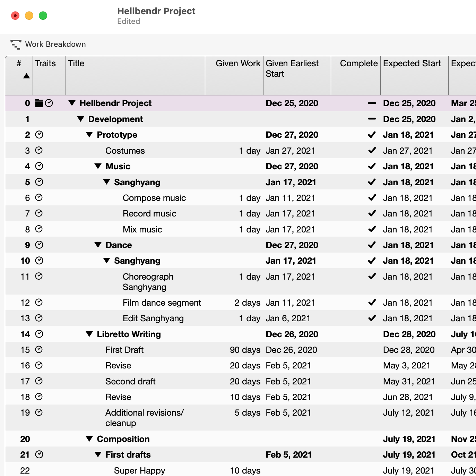The width and height of the screenshot is (476, 476).
Task: Click the Complete column header
Action: (x=356, y=75)
